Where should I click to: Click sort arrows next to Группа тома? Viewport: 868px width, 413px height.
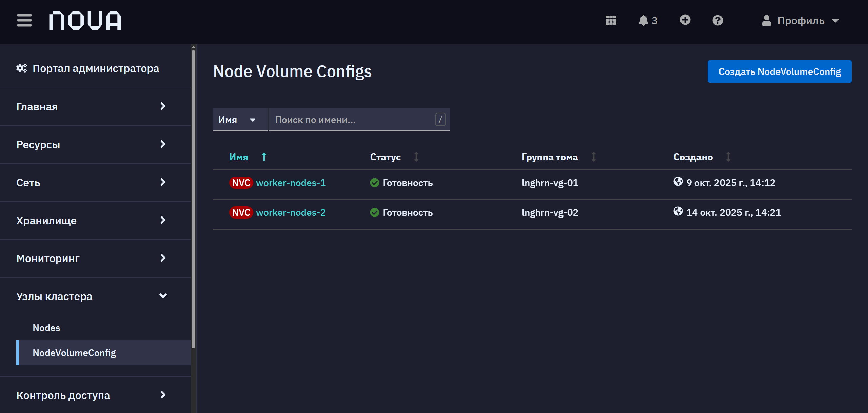click(593, 157)
